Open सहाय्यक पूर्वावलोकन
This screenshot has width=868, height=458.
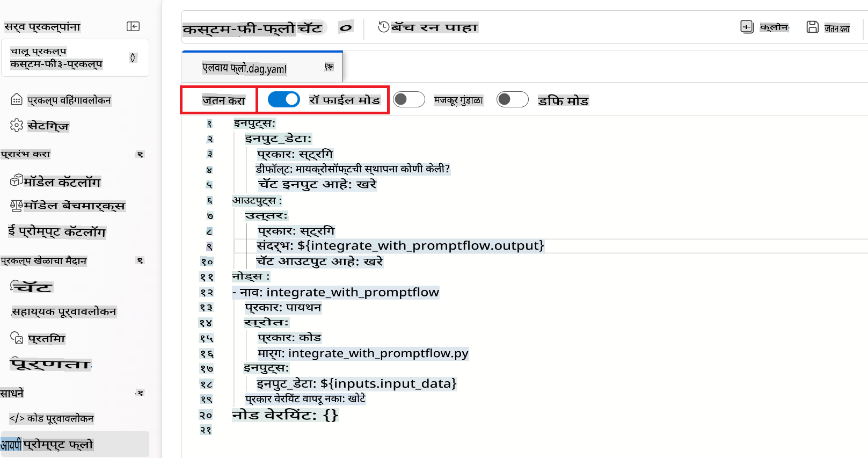[64, 311]
